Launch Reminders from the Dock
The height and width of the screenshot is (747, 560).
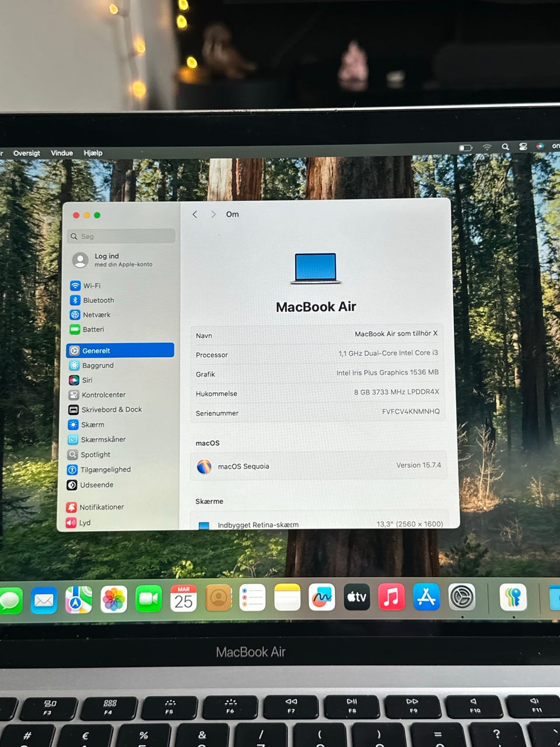coord(253,598)
